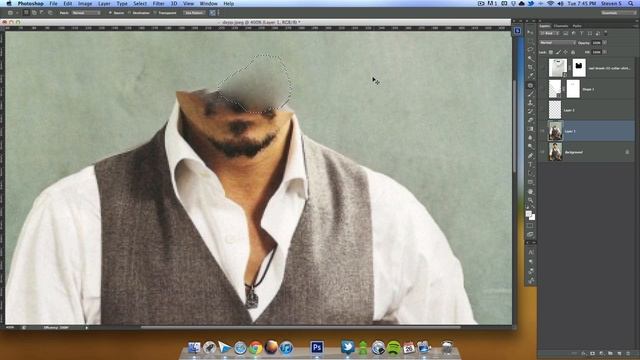This screenshot has height=360, width=640.
Task: Open the Opacity slider arrow
Action: click(604, 42)
